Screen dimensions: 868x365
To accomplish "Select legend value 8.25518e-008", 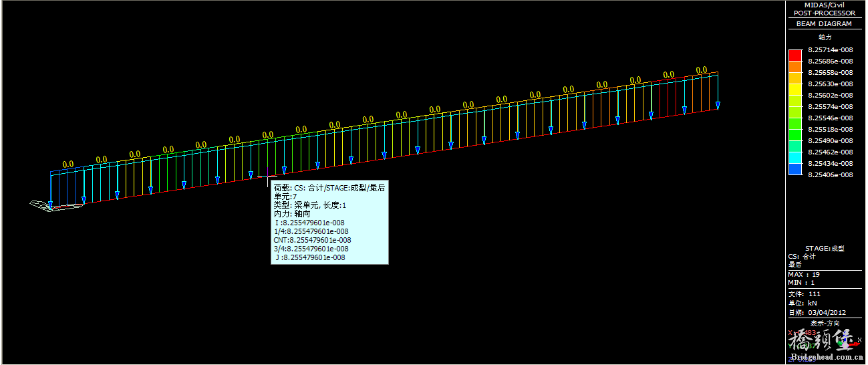I will (x=831, y=129).
